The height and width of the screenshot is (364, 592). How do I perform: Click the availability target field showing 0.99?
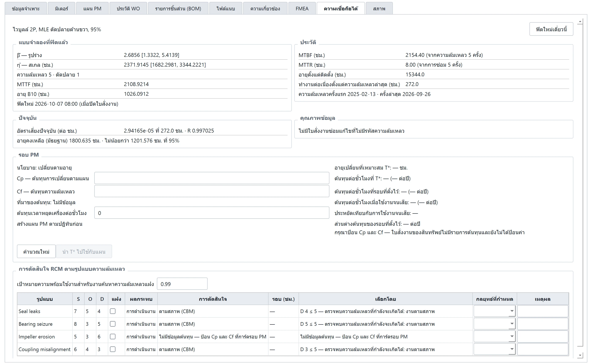tap(182, 284)
